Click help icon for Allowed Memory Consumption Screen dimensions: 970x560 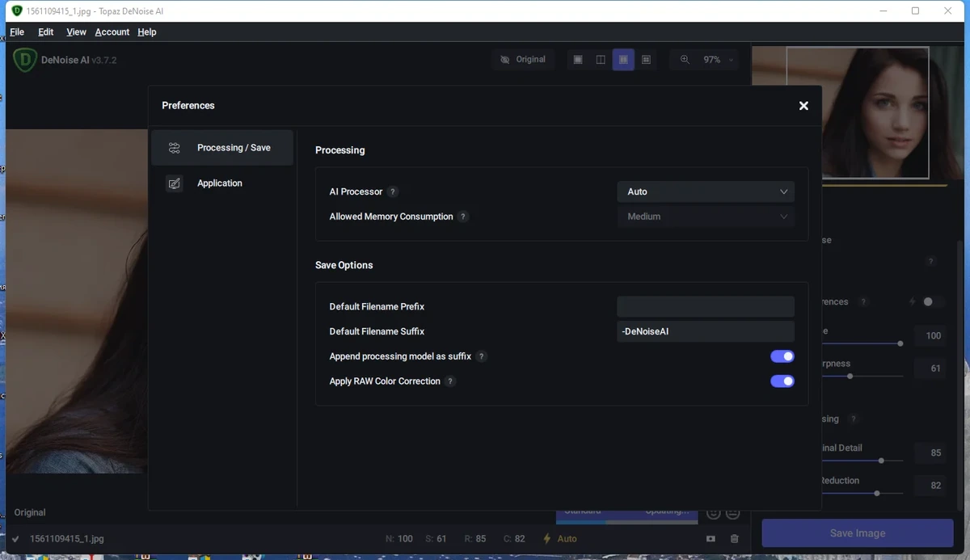(x=463, y=217)
